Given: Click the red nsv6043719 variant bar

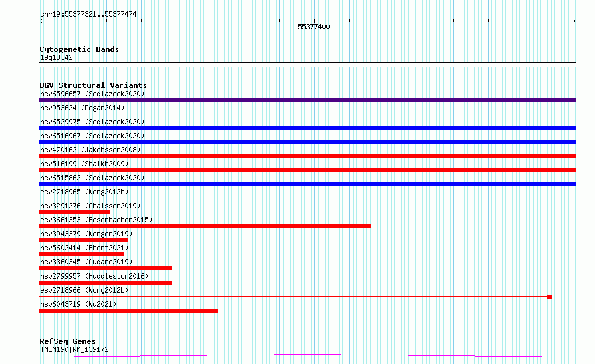Looking at the screenshot, I should pos(128,311).
